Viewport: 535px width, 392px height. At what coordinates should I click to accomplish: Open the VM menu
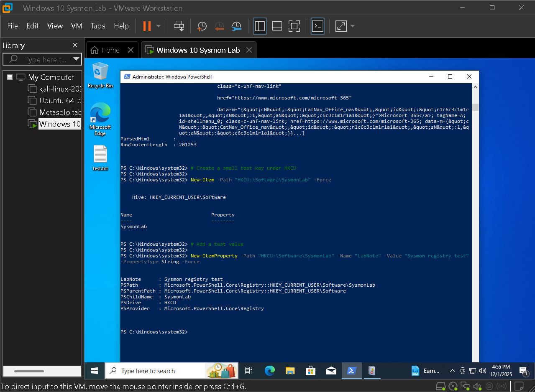pyautogui.click(x=77, y=25)
